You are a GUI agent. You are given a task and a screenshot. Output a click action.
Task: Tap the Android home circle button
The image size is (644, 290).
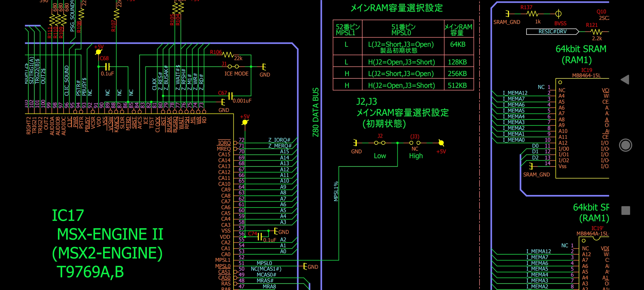[625, 145]
